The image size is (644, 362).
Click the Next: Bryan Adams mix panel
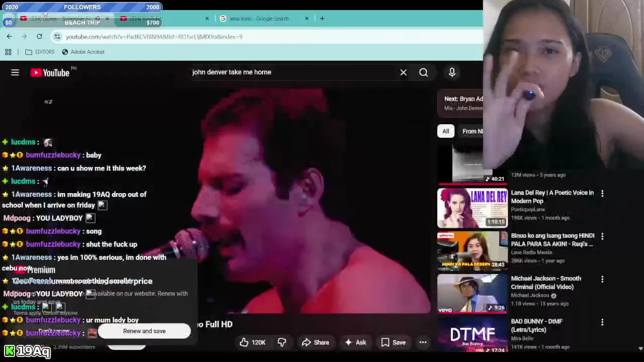click(x=460, y=103)
